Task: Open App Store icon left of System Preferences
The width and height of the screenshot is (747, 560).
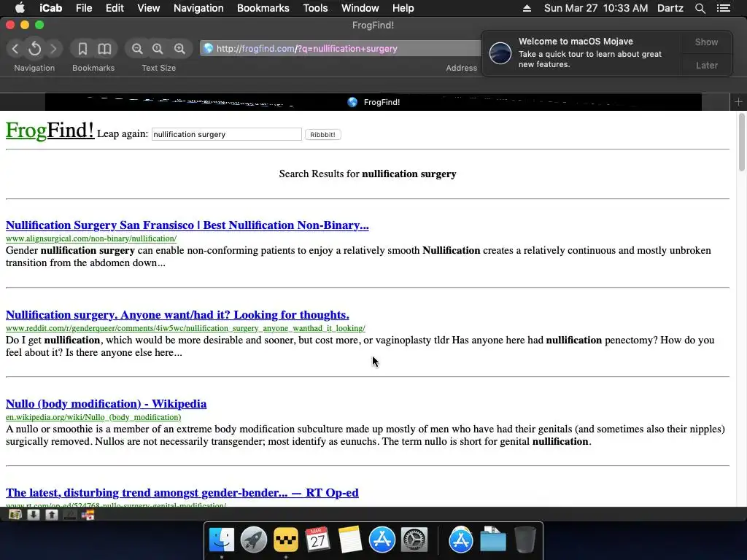Action: pyautogui.click(x=382, y=540)
